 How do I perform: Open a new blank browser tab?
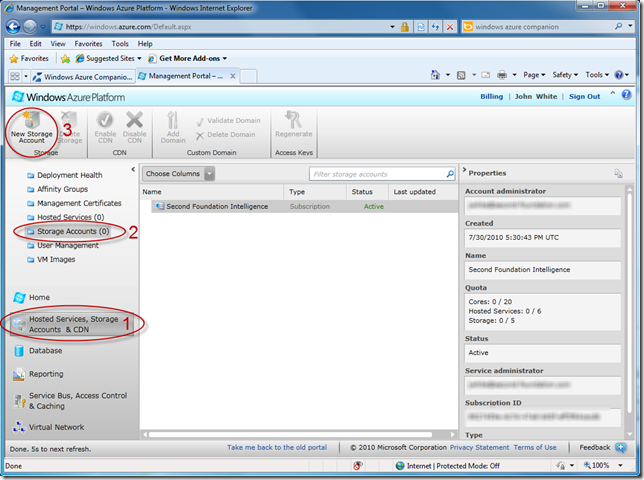click(248, 76)
